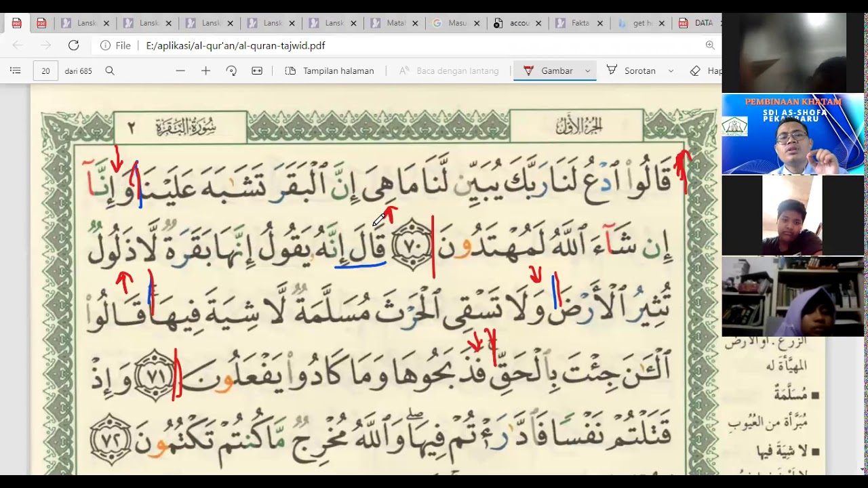Go back in browser history
This screenshot has width=868, height=488.
click(x=18, y=45)
